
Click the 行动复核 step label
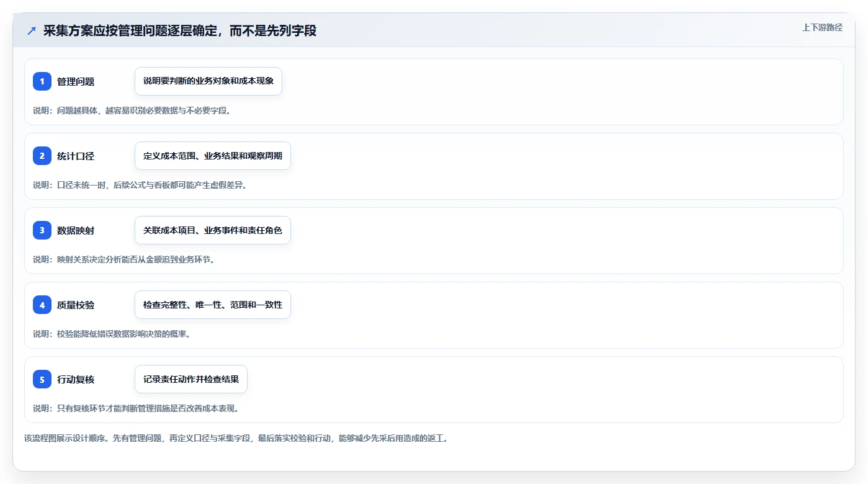(76, 379)
